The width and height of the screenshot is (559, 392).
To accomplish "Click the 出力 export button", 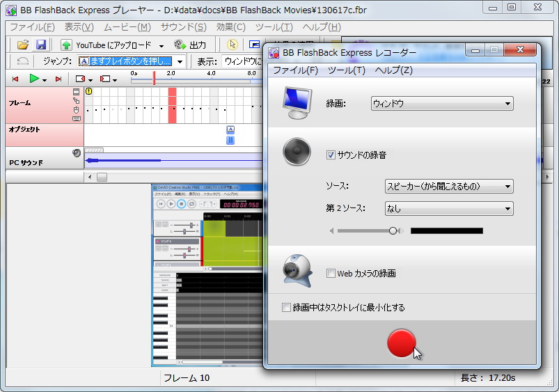I will point(190,45).
